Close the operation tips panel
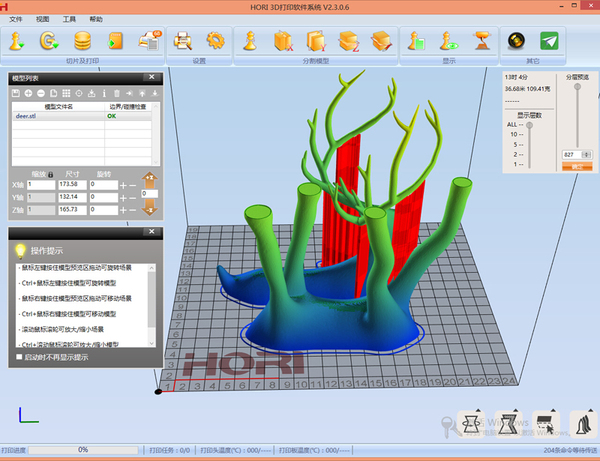Viewport: 600px width, 461px height. [x=152, y=231]
